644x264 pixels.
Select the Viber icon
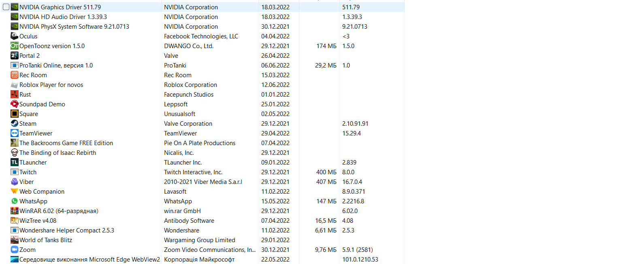[x=15, y=182]
